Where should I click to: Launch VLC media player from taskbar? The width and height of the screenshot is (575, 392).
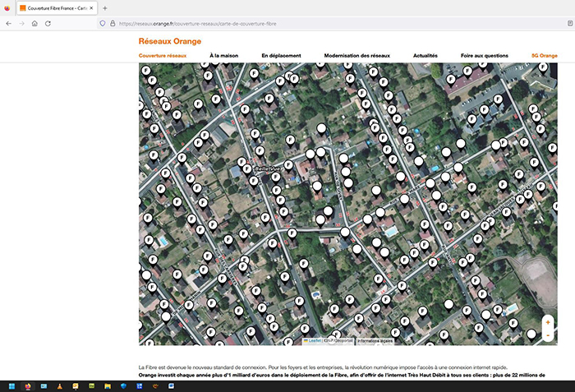(x=60, y=386)
